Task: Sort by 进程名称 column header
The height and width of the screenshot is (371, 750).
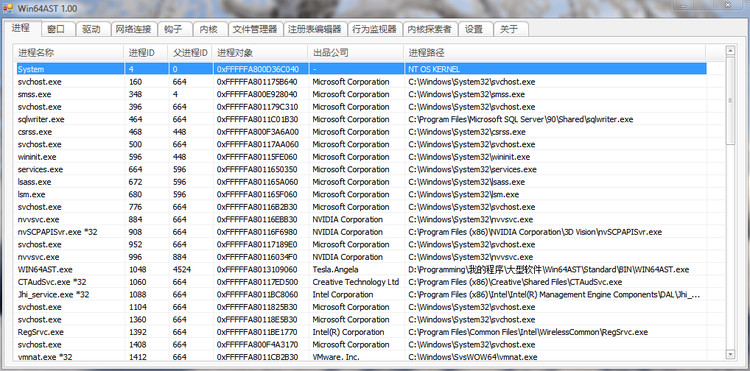Action: coord(70,53)
